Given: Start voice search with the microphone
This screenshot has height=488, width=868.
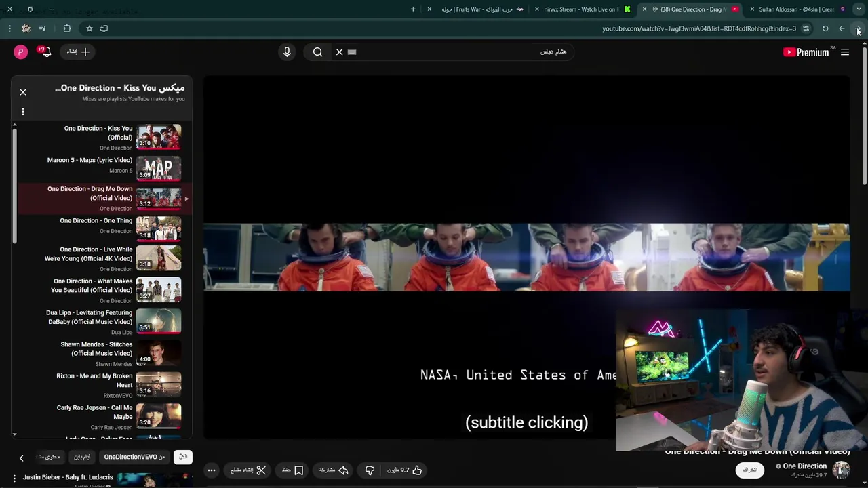Looking at the screenshot, I should 287,52.
